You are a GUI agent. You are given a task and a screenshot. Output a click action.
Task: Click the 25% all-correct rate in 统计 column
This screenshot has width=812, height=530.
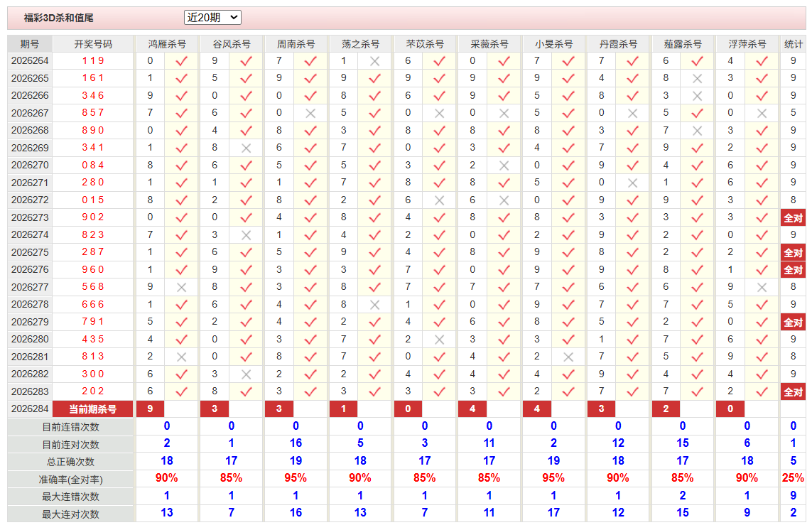(793, 477)
